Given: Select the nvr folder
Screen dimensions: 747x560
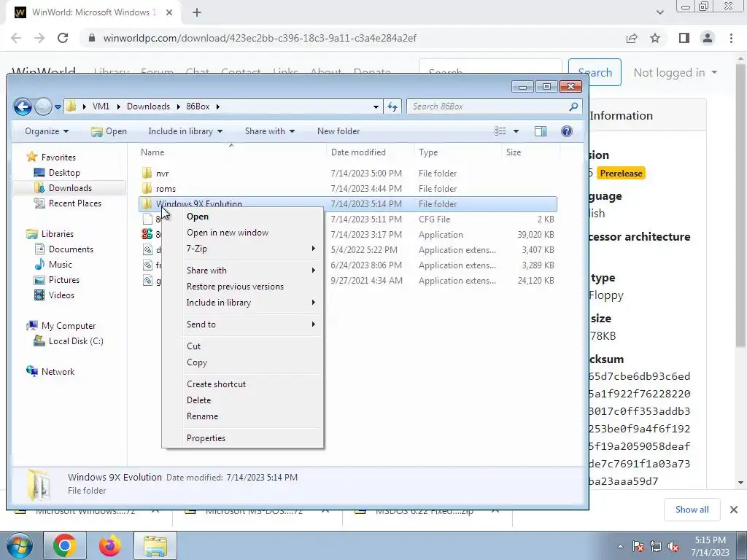Looking at the screenshot, I should point(162,174).
